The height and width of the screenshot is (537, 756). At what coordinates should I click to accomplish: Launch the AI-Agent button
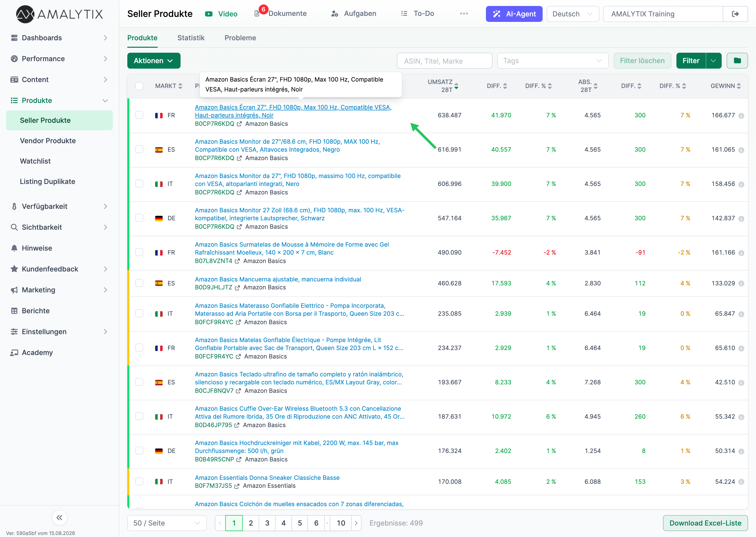pos(514,14)
